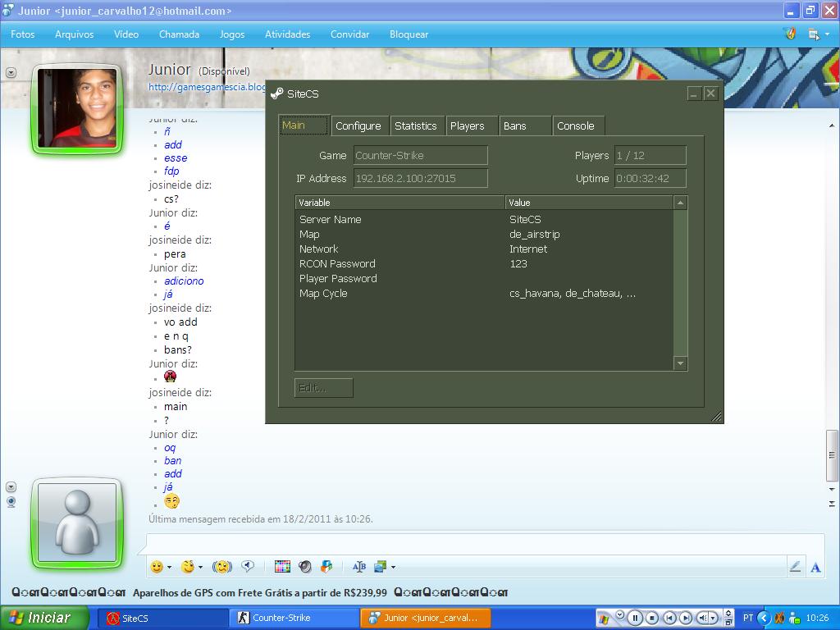Click Bloquear to block the contact
Screen dimensions: 840x630
click(409, 34)
